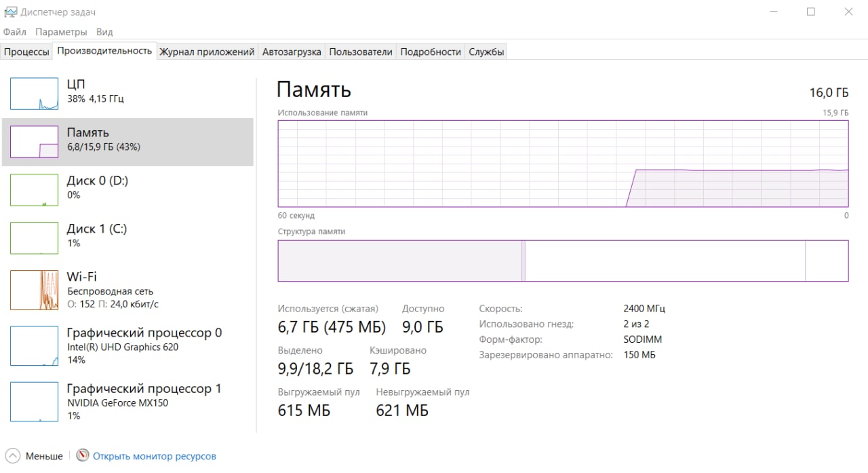Click the Task Manager app icon in title bar
Viewport: 868px width, 473px height.
[10, 12]
